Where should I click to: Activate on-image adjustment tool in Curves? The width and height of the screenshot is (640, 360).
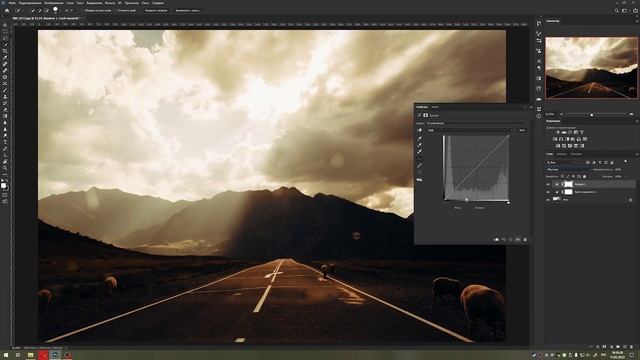420,130
